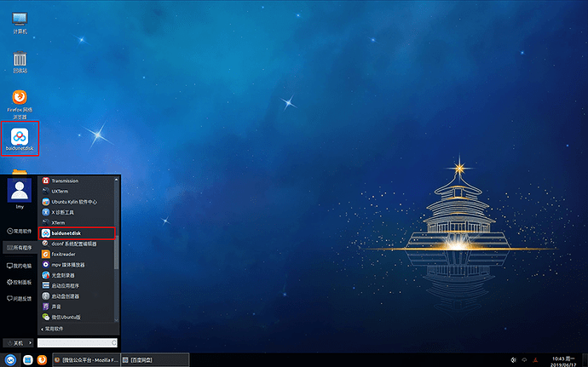Click 我的电脑 in the start menu
Image resolution: width=588 pixels, height=367 pixels.
pos(20,265)
